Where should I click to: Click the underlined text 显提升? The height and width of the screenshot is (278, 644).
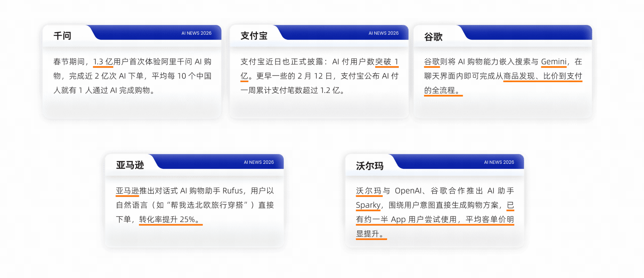point(371,234)
